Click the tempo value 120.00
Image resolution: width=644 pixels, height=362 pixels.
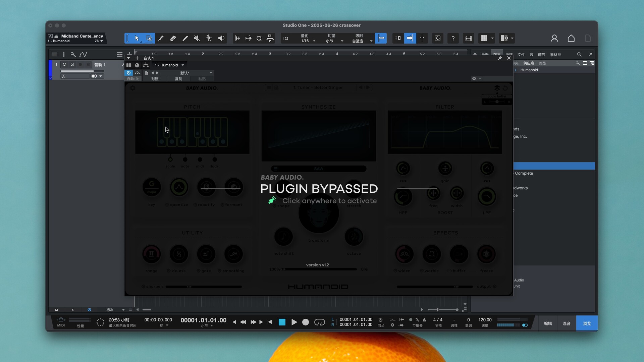485,320
